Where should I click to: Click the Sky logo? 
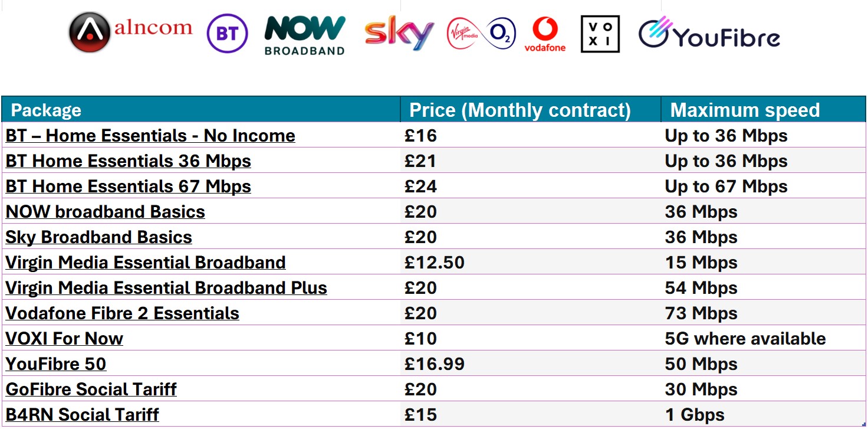click(399, 34)
